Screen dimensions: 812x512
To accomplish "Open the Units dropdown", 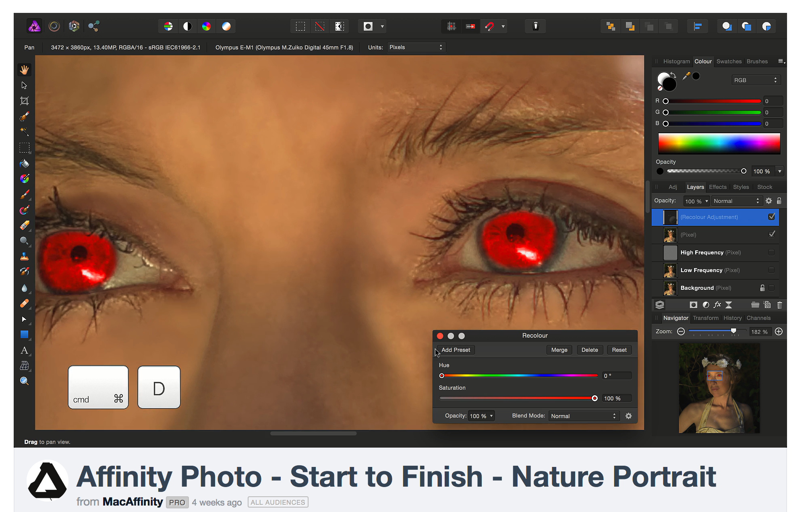I will [416, 47].
